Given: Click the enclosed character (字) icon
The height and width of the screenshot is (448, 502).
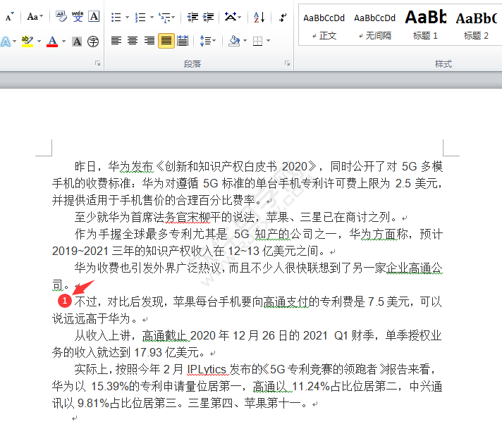Looking at the screenshot, I should pos(93,42).
